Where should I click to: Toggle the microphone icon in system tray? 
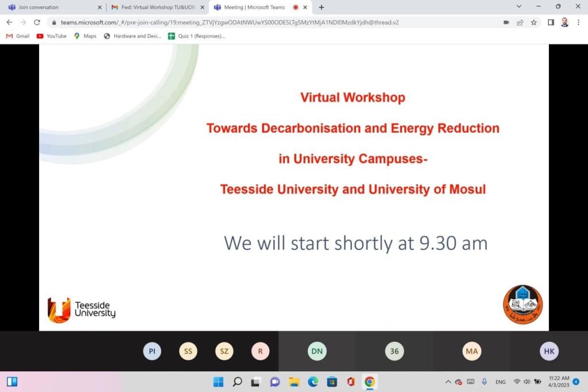click(484, 382)
